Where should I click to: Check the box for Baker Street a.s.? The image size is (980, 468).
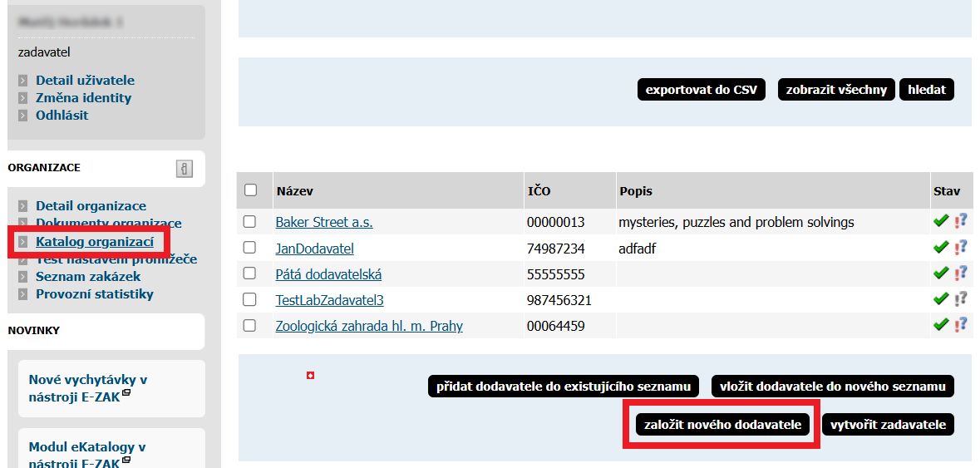click(x=249, y=222)
